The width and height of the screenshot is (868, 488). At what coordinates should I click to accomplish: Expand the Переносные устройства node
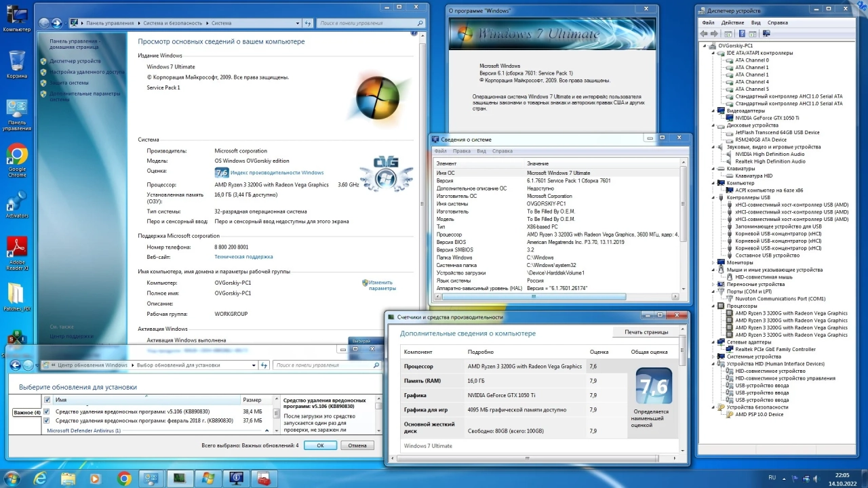(713, 284)
